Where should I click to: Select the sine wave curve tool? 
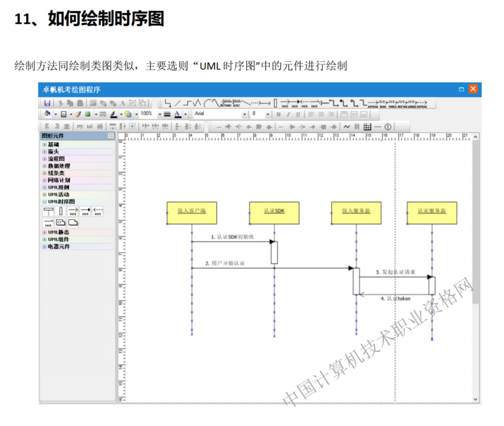[x=215, y=103]
